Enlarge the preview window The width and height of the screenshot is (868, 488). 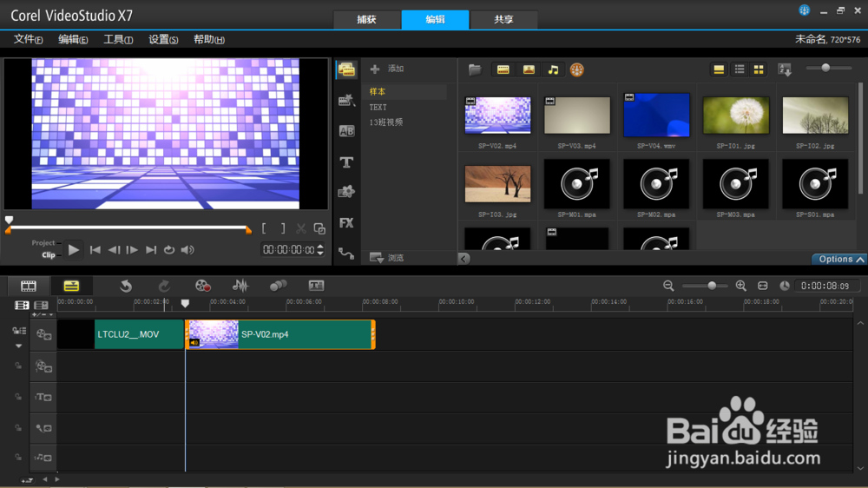click(319, 228)
